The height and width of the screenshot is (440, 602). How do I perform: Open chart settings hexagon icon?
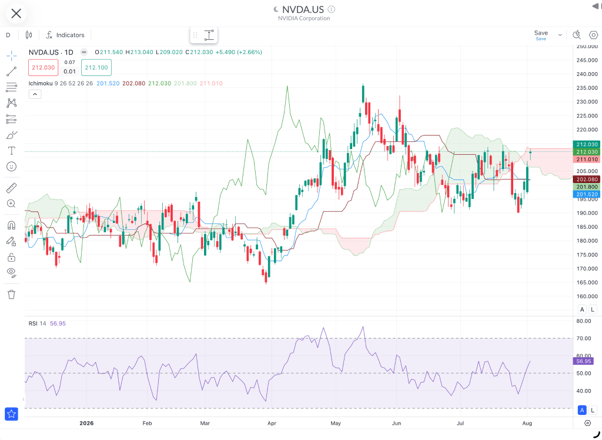tap(594, 35)
